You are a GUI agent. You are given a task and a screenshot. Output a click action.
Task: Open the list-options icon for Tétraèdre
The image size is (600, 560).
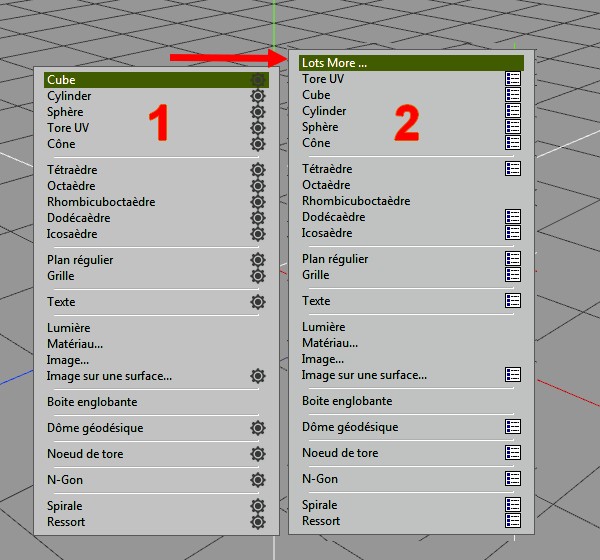tap(513, 168)
